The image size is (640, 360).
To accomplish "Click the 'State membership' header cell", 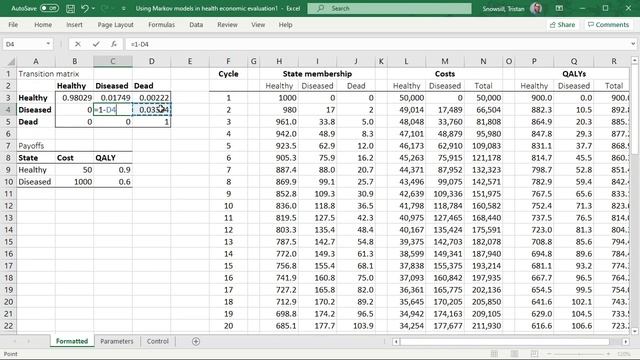I will [x=317, y=74].
